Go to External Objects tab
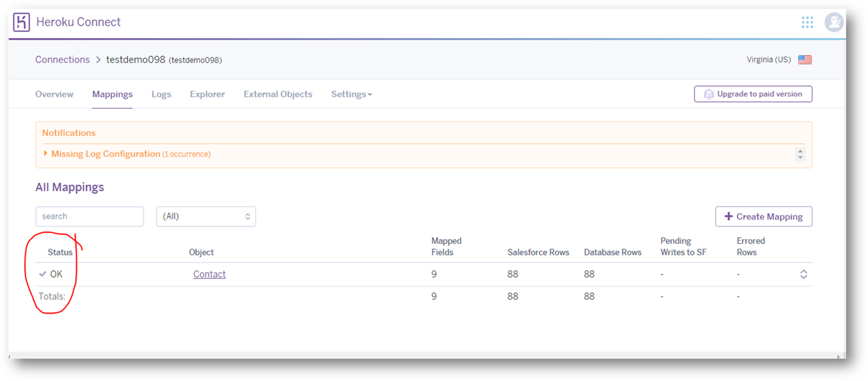Image resolution: width=868 pixels, height=381 pixels. (278, 94)
